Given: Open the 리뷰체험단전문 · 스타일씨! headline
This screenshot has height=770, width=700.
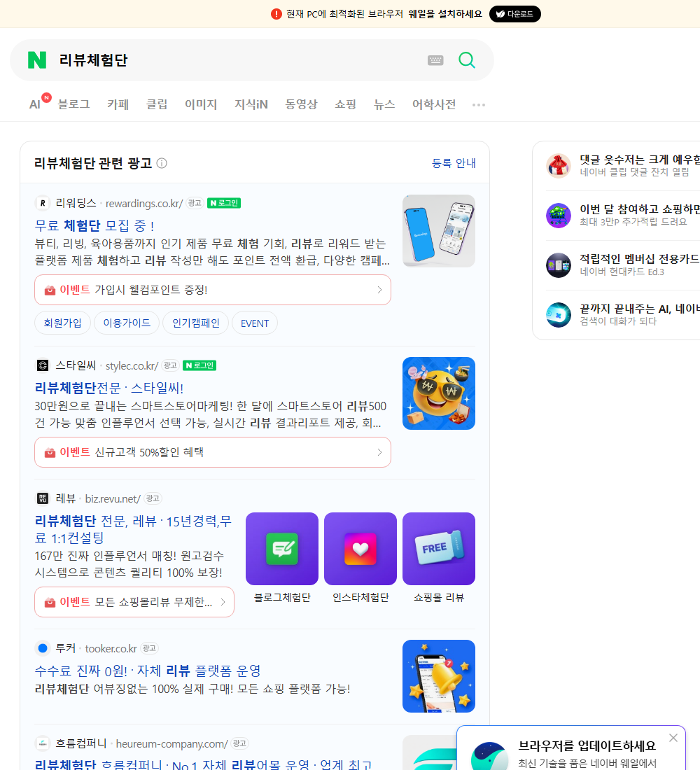Looking at the screenshot, I should (x=109, y=388).
